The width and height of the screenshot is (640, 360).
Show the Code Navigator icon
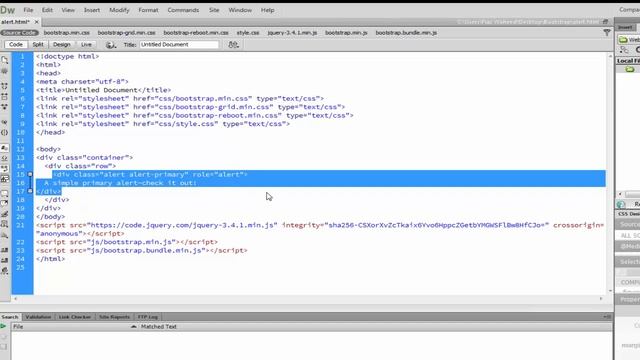coord(4,71)
